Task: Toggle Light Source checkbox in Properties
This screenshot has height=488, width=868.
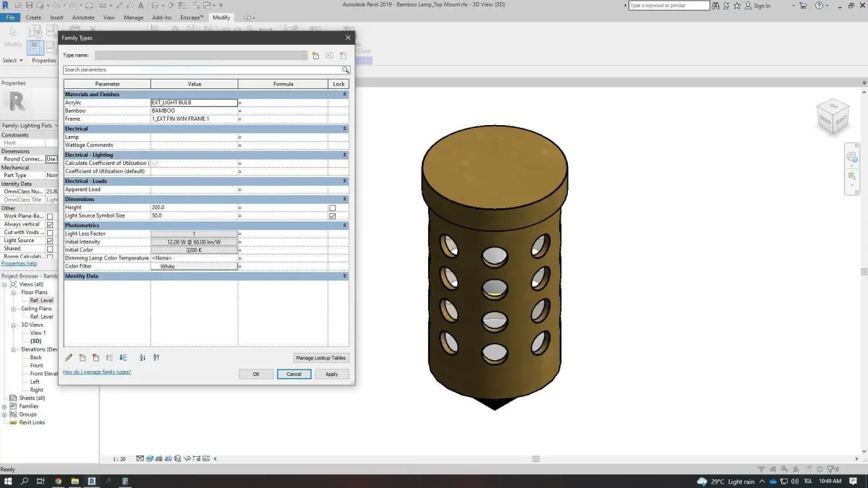Action: (x=50, y=241)
